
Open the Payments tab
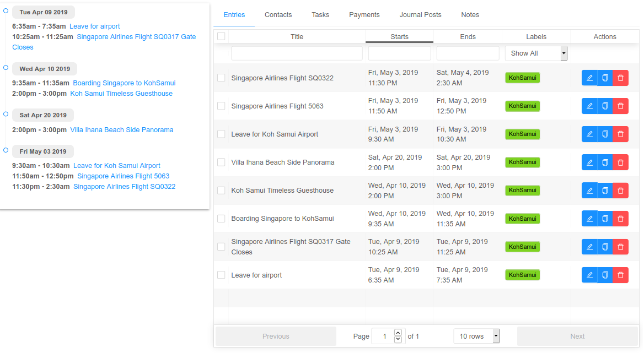click(364, 15)
